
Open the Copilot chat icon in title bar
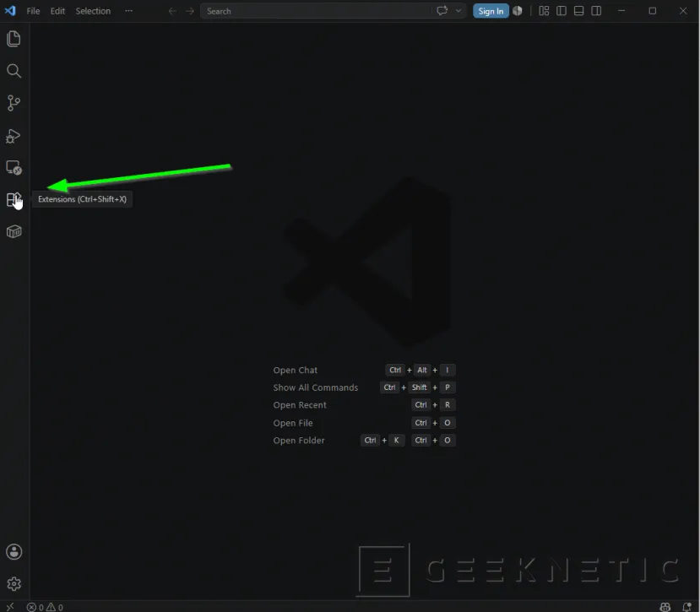click(x=442, y=11)
